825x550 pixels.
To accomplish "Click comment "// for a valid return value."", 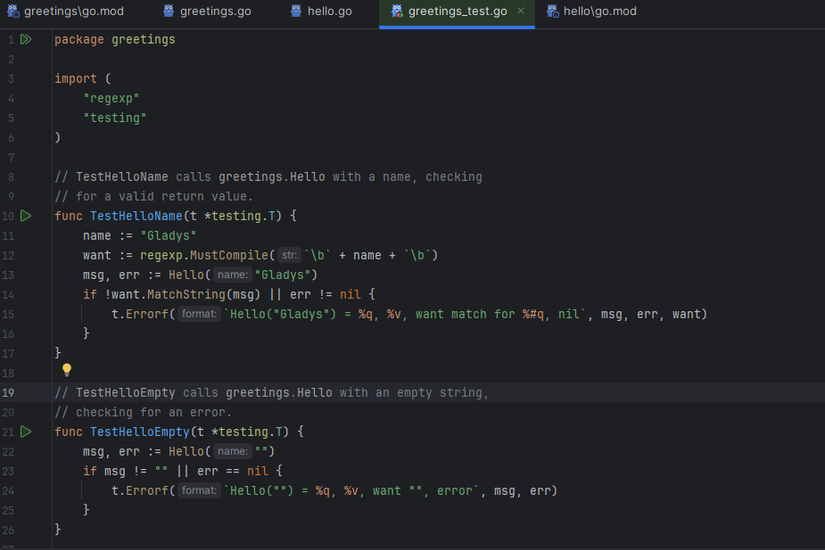I will 154,196.
